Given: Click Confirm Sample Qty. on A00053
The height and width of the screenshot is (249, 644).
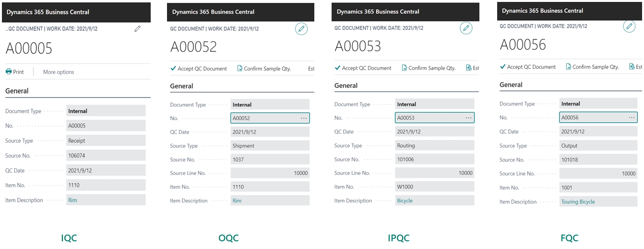Looking at the screenshot, I should [x=429, y=68].
